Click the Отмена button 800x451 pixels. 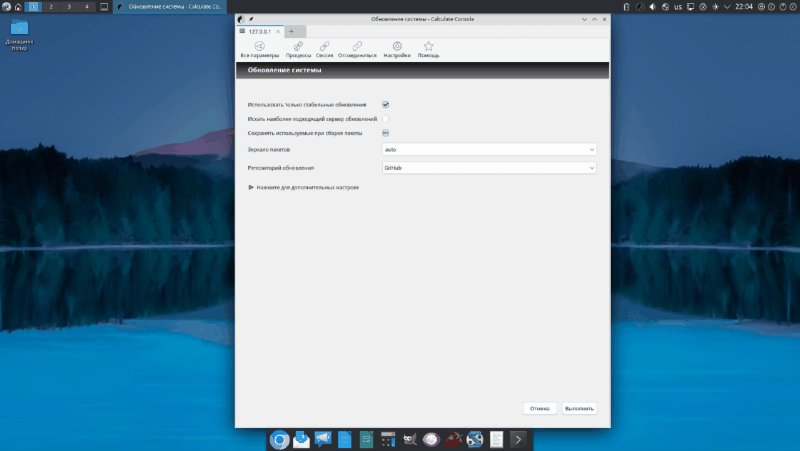pos(539,408)
